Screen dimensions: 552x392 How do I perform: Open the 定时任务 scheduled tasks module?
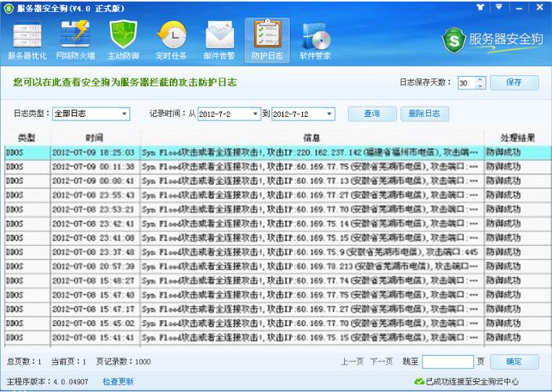[x=172, y=41]
